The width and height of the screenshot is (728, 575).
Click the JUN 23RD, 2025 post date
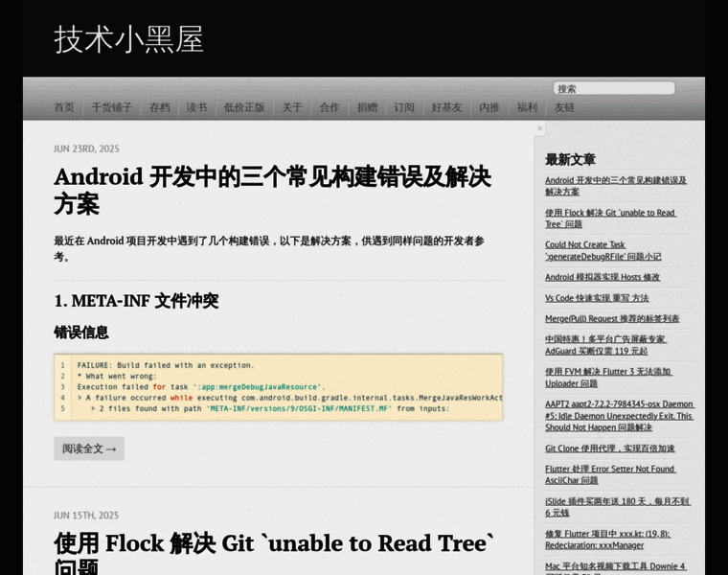[x=86, y=149]
